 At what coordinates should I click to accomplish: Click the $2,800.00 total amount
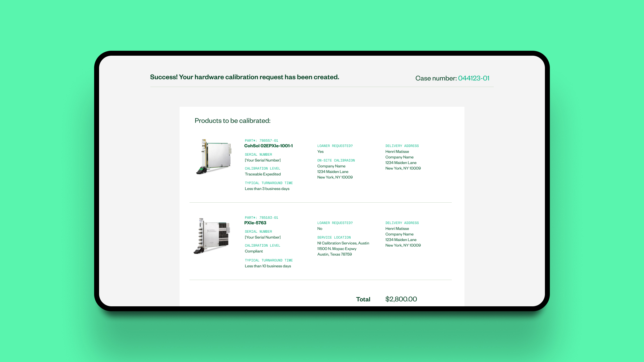[401, 299]
